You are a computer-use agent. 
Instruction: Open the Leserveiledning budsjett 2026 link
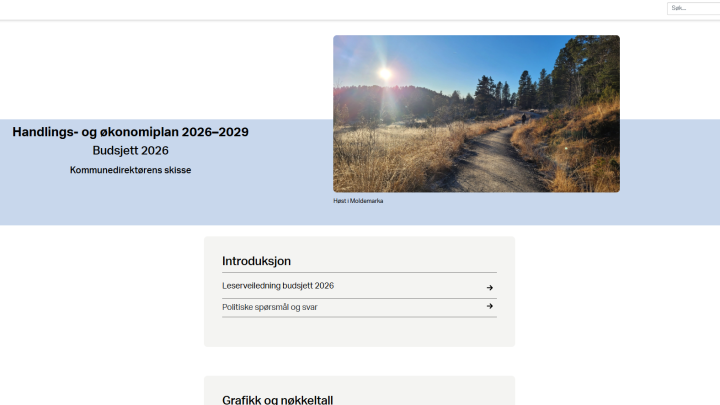click(x=278, y=286)
